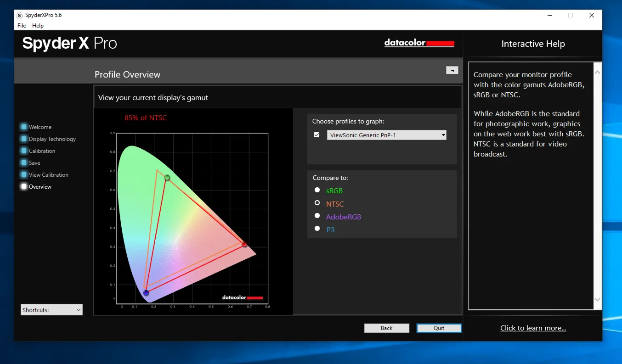
Task: Click the Interactive Help title
Action: click(533, 44)
